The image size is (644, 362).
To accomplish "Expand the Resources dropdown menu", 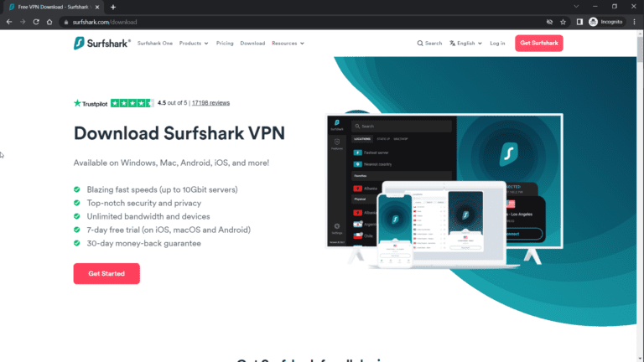I will pyautogui.click(x=288, y=43).
